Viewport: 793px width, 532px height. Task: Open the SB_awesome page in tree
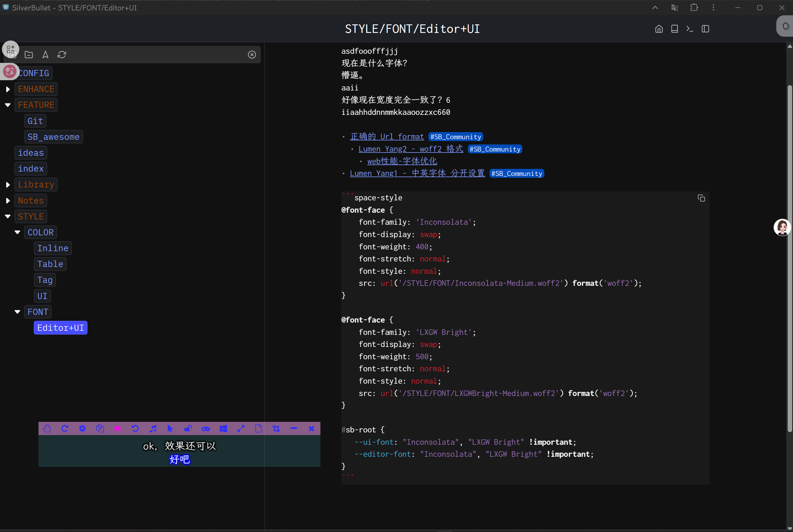53,137
